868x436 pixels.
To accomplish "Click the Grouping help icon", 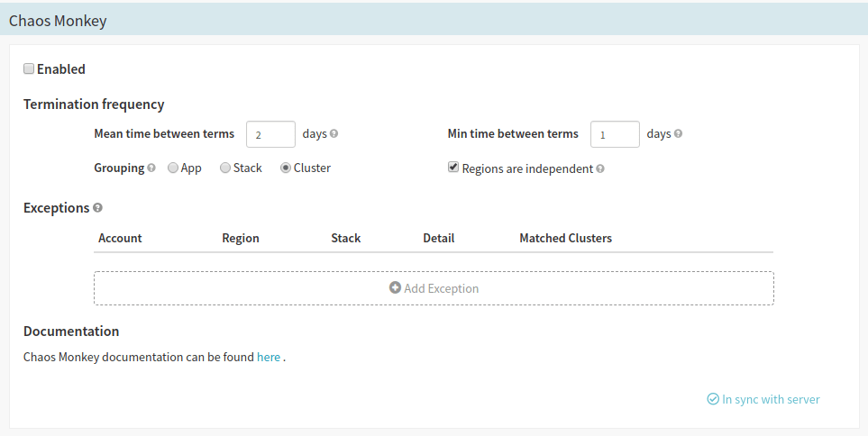I will point(151,168).
